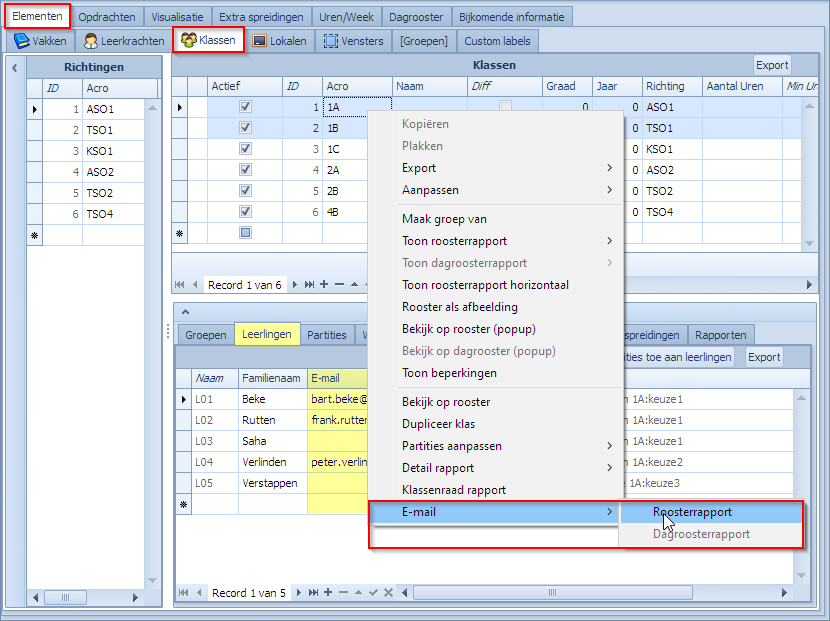Collapse the lower detail panel chevron
Screen dimensions: 830x621
[185, 312]
